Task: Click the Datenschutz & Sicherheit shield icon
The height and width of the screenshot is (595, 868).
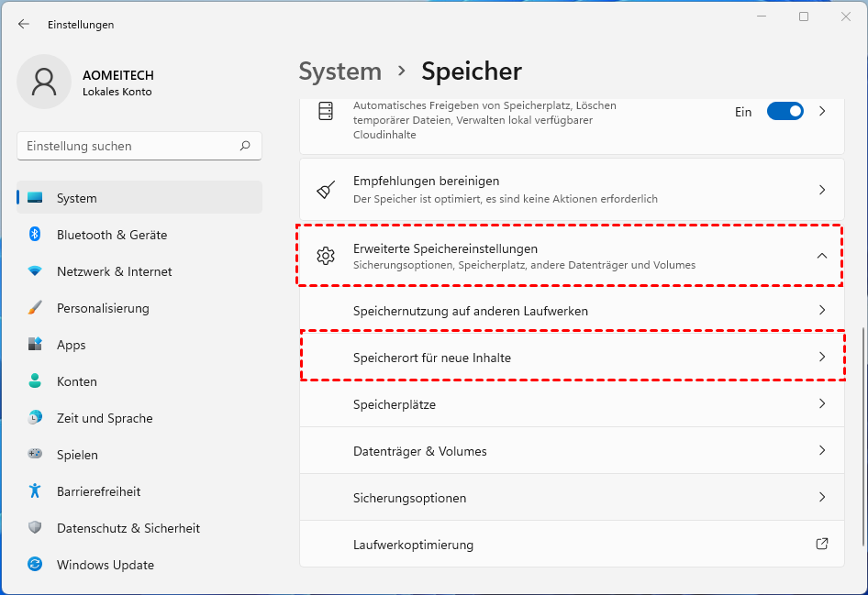Action: point(35,528)
